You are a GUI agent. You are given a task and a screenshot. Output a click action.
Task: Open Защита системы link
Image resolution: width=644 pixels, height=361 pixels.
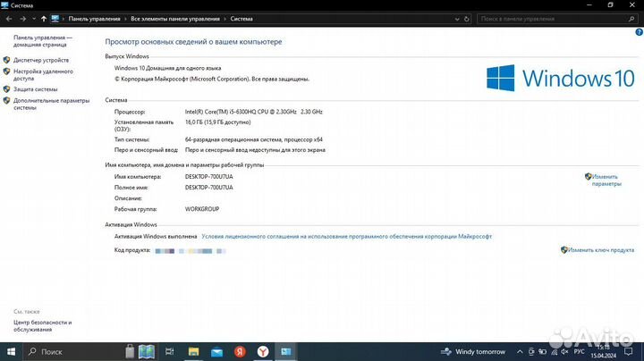[x=35, y=89]
